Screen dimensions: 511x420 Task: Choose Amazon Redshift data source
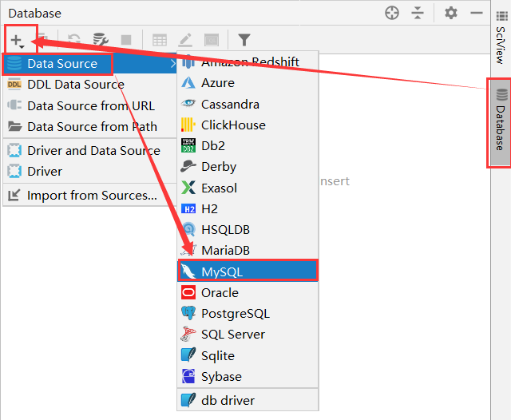(x=248, y=62)
